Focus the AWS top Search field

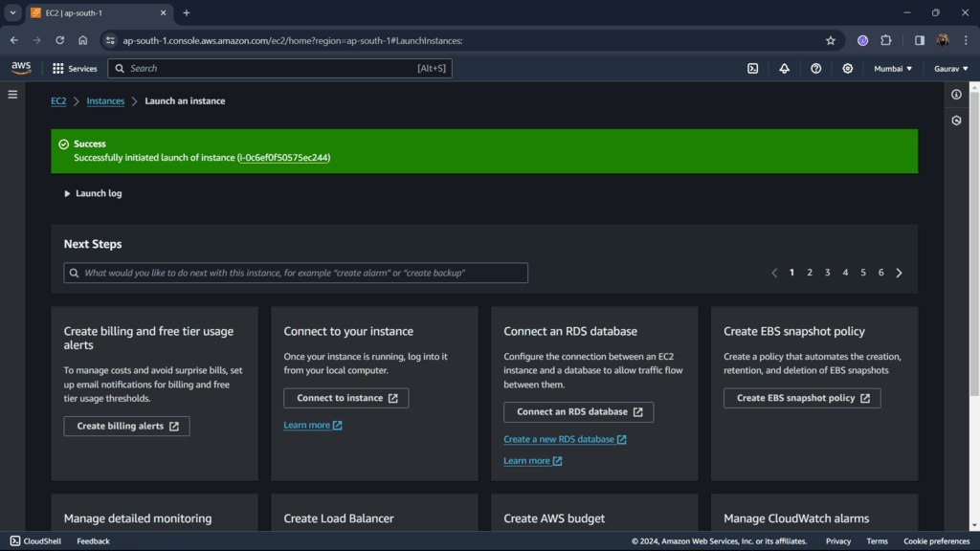[280, 69]
